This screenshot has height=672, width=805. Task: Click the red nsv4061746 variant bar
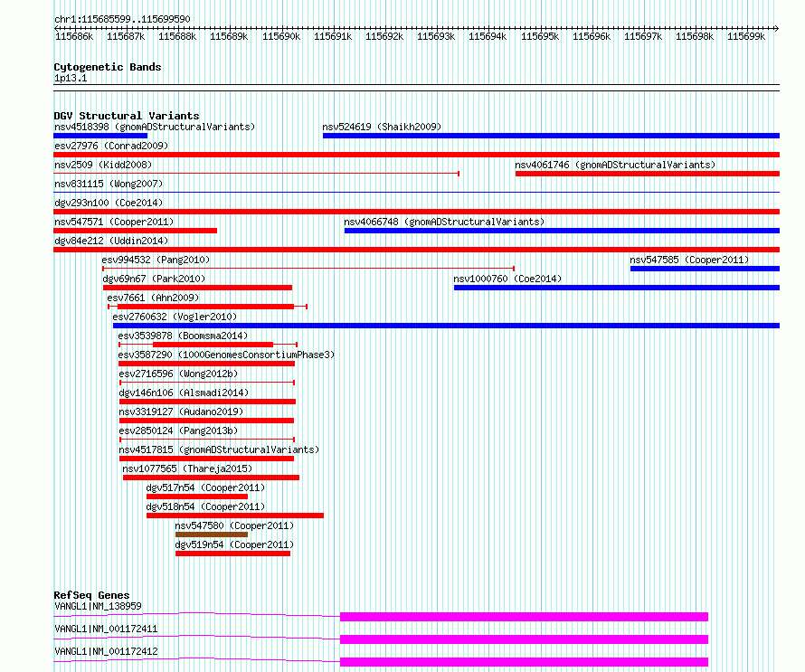click(x=648, y=174)
